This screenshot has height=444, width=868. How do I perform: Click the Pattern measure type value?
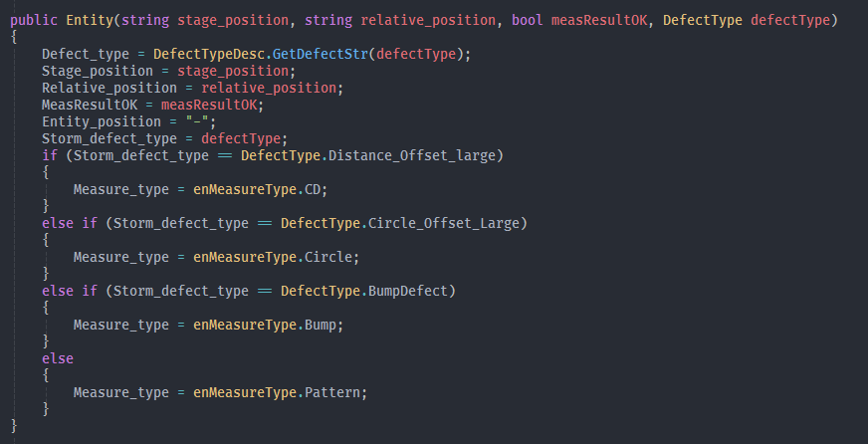click(332, 392)
